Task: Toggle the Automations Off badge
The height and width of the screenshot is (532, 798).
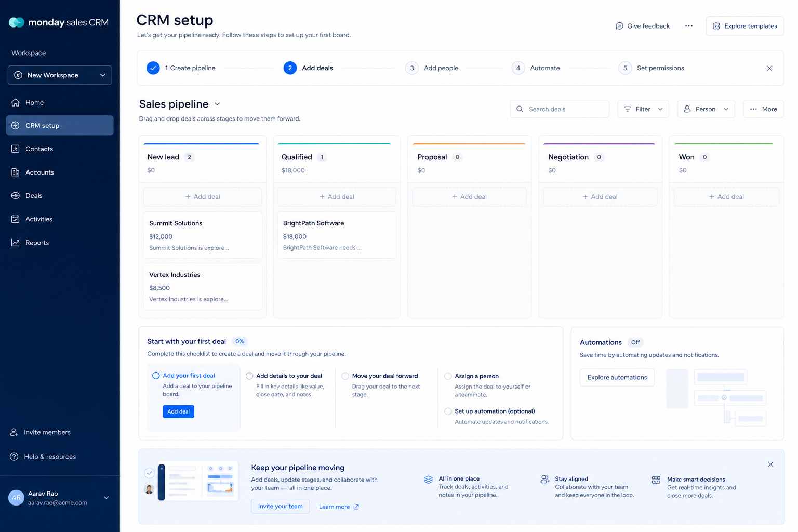Action: pyautogui.click(x=635, y=342)
